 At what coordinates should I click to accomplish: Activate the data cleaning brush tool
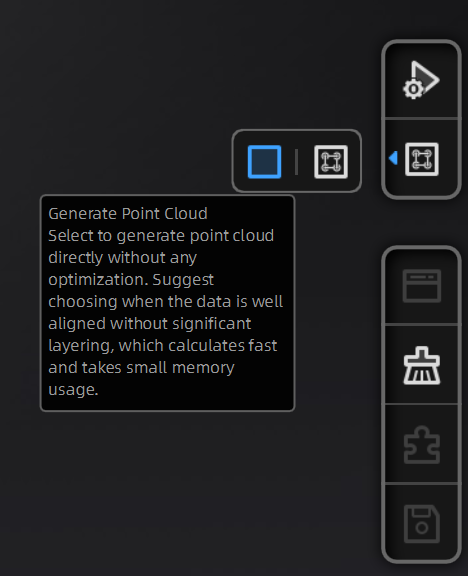[422, 366]
